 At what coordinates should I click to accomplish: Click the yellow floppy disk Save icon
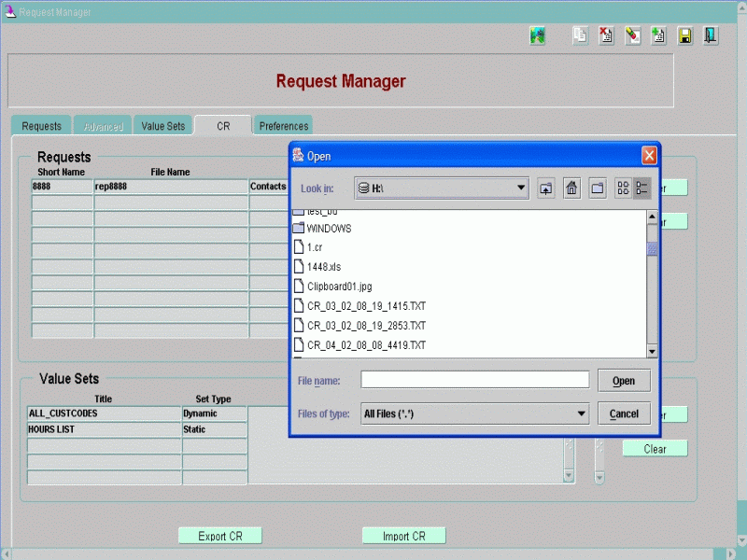[684, 36]
